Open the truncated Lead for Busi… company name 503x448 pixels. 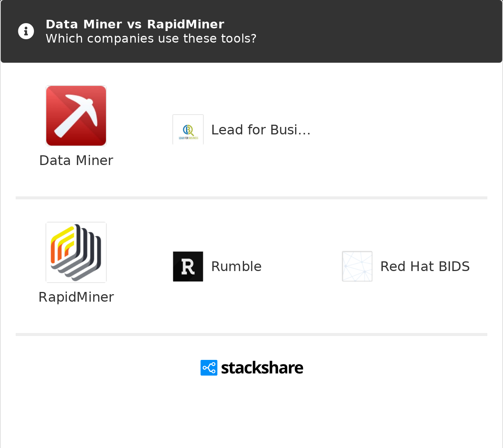pos(261,130)
